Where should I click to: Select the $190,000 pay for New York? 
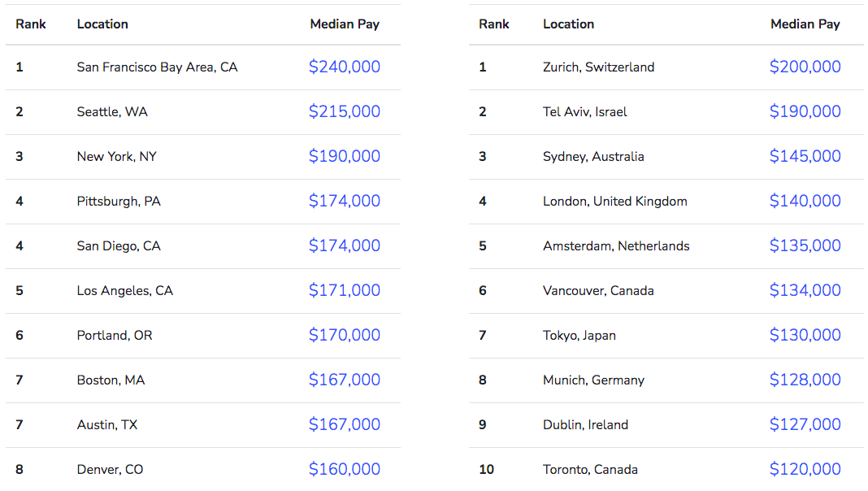click(344, 157)
